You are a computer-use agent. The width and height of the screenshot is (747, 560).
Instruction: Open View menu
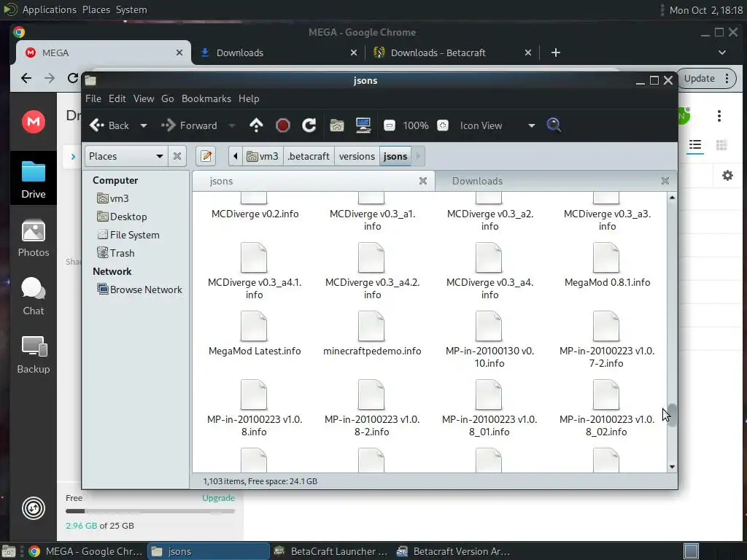coord(144,98)
